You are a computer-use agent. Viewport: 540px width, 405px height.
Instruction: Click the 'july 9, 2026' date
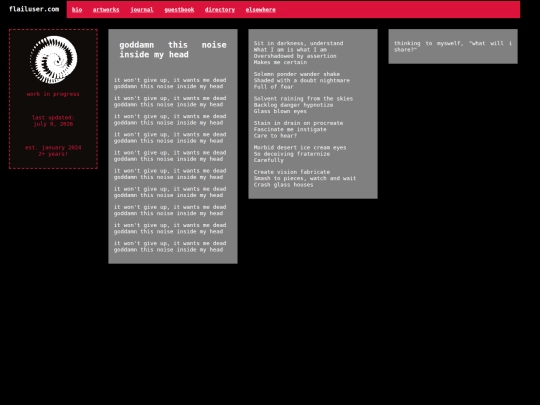(53, 124)
